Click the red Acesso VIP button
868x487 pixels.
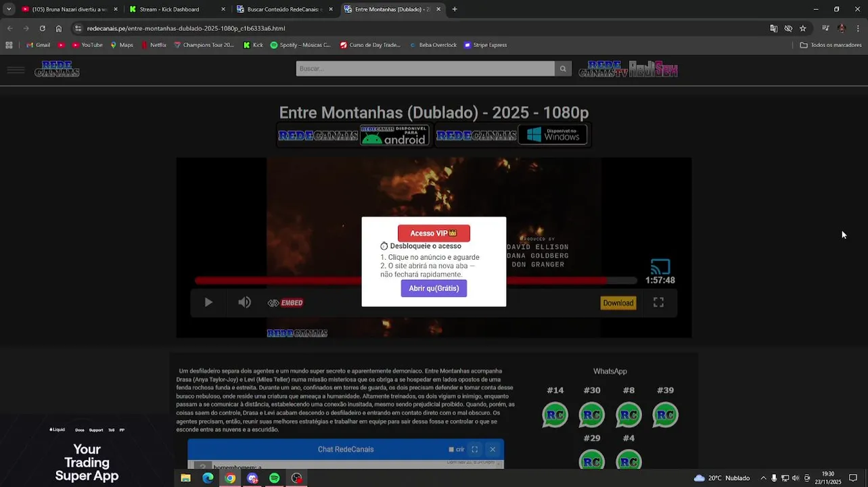(434, 233)
